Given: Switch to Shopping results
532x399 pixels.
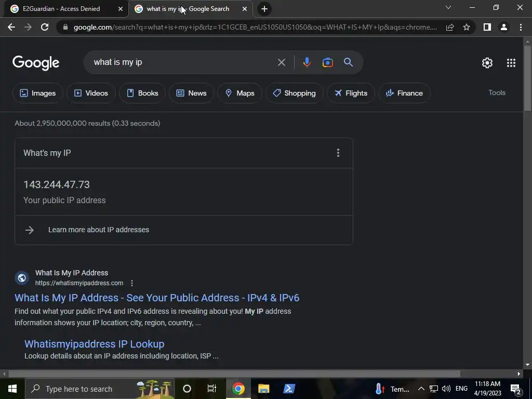Looking at the screenshot, I should click(294, 93).
